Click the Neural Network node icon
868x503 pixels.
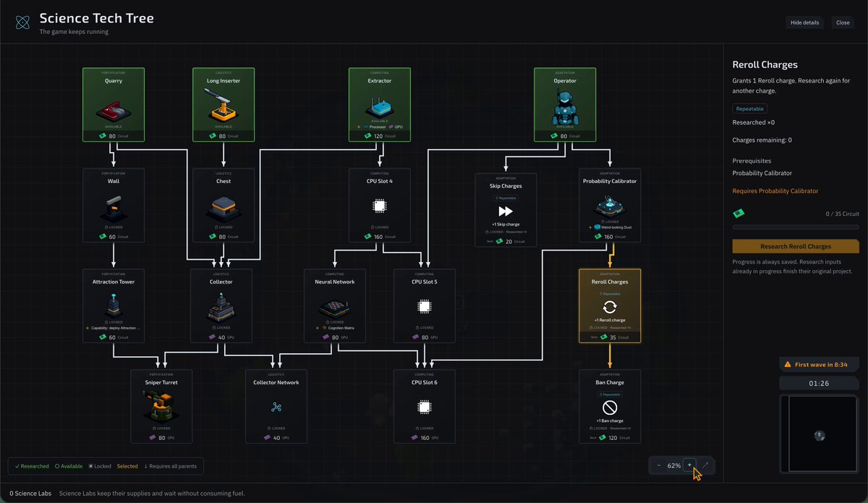[334, 307]
